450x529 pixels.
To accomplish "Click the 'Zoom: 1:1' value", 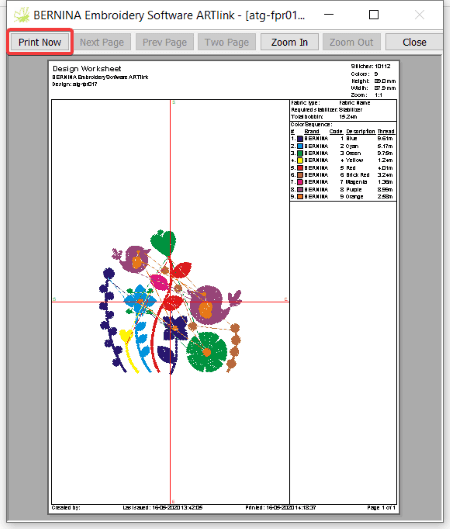I will (367, 95).
